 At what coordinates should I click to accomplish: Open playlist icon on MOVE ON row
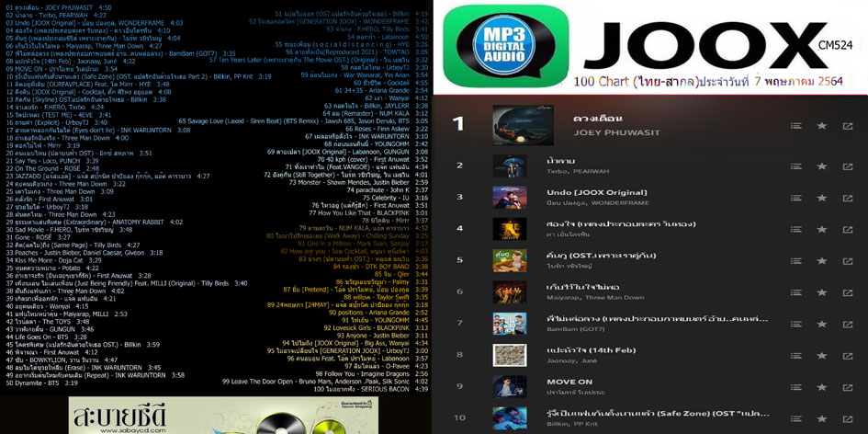796,387
